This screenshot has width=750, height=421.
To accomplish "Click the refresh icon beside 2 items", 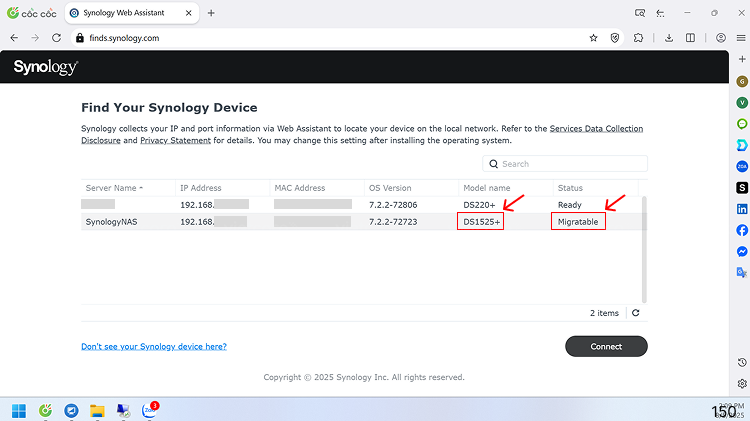I will click(x=636, y=313).
